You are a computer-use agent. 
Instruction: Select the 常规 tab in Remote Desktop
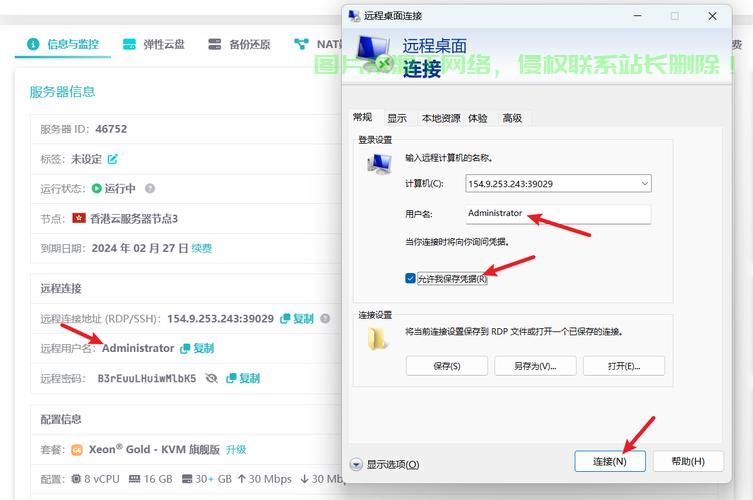(x=363, y=117)
